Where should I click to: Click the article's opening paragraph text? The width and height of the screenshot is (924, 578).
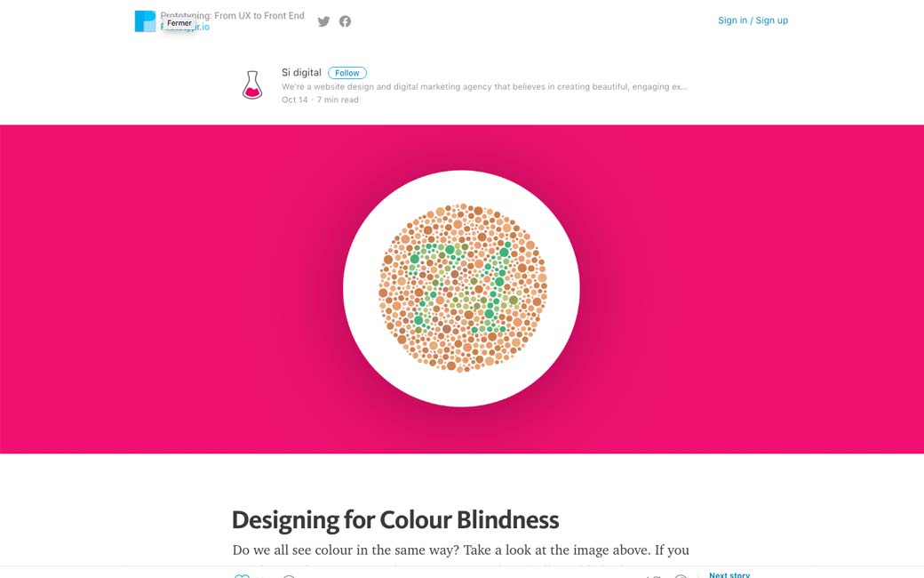(460, 550)
